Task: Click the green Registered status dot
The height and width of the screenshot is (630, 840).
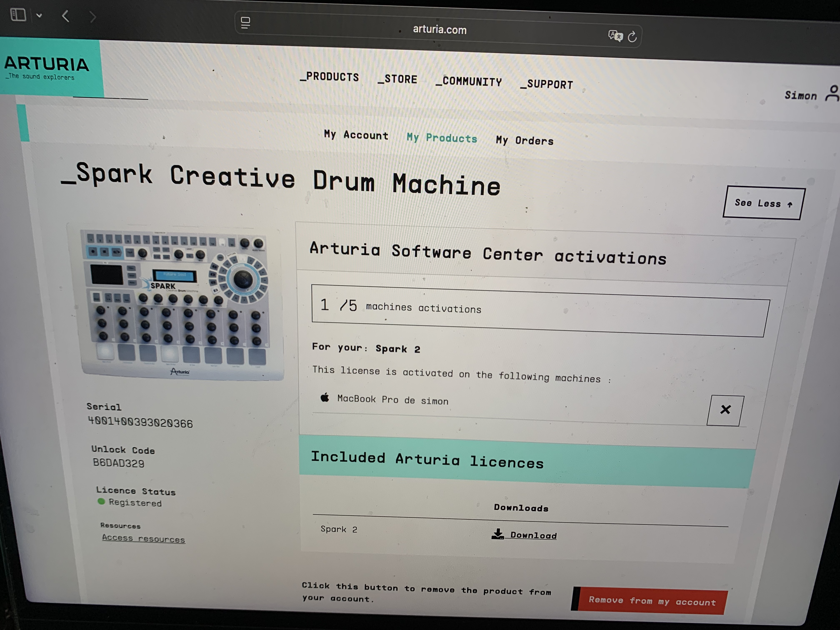Action: 101,501
